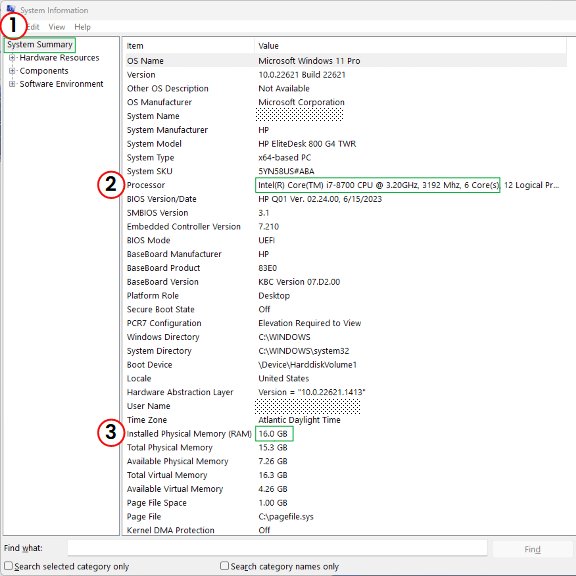
Task: Select the Secure Boot State row
Action: (345, 310)
